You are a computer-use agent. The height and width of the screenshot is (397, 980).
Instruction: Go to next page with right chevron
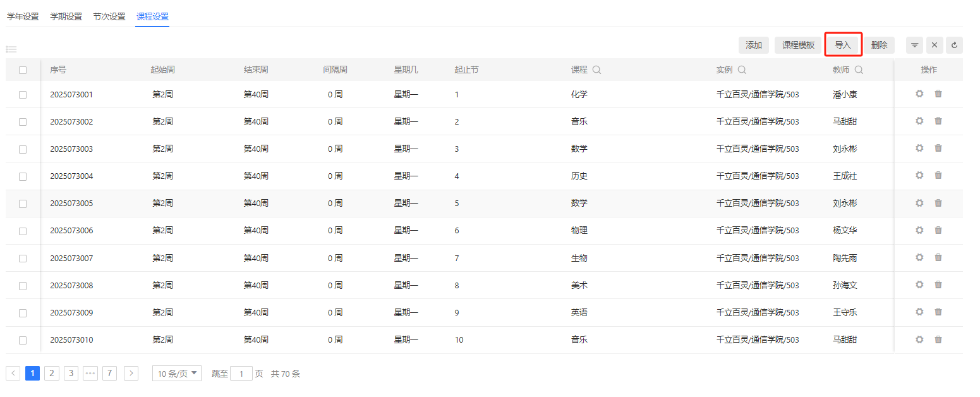[x=131, y=374]
